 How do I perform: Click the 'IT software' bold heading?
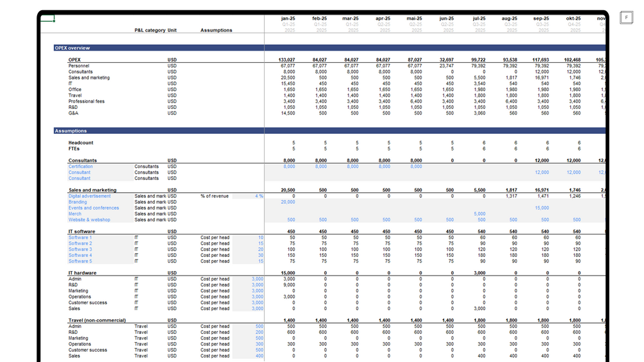[x=82, y=231]
